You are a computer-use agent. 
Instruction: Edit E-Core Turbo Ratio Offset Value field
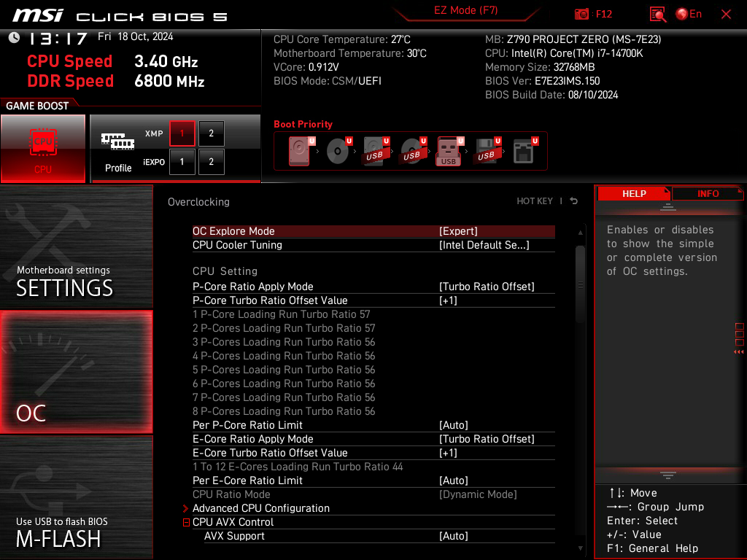448,453
